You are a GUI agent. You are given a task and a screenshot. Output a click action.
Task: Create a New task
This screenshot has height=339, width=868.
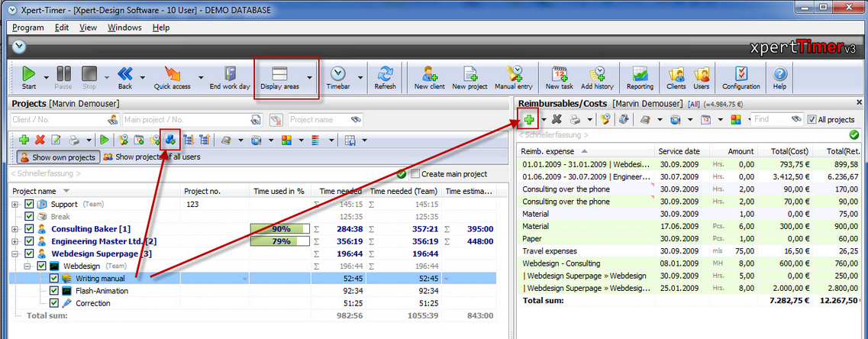pyautogui.click(x=560, y=78)
